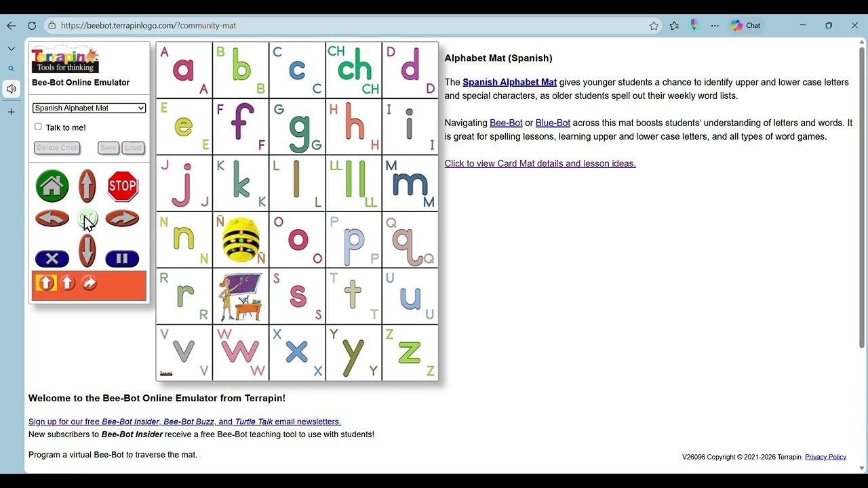Screen dimensions: 868x488
Task: Click the backward down-arrow command button
Action: point(87,250)
